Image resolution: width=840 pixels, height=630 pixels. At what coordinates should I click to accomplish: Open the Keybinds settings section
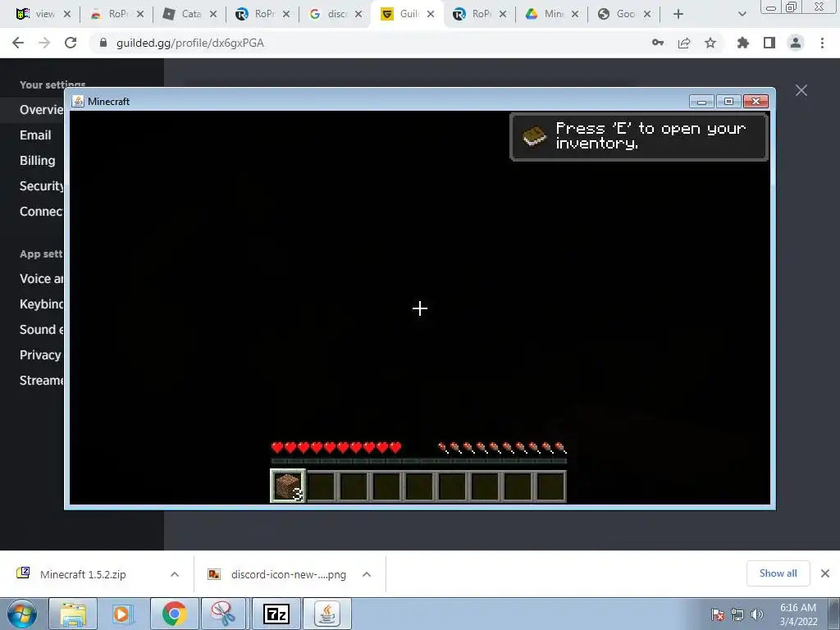coord(41,304)
